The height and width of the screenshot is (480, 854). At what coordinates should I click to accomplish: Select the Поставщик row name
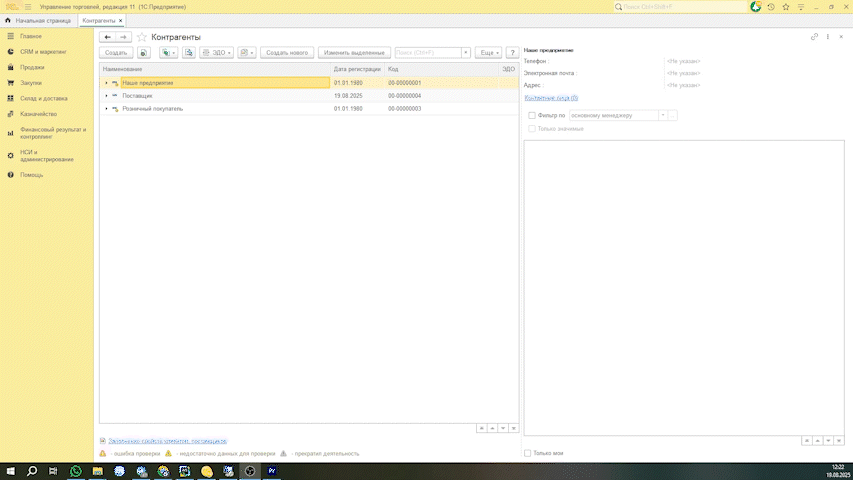click(x=137, y=96)
